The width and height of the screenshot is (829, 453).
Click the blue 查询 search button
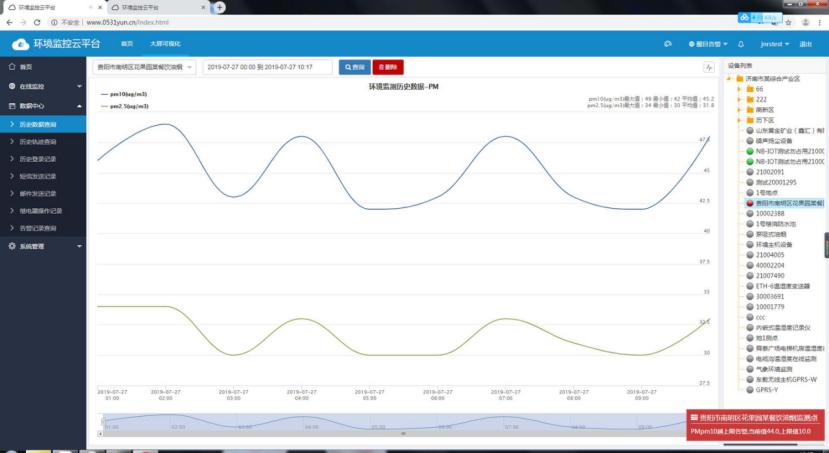coord(354,67)
